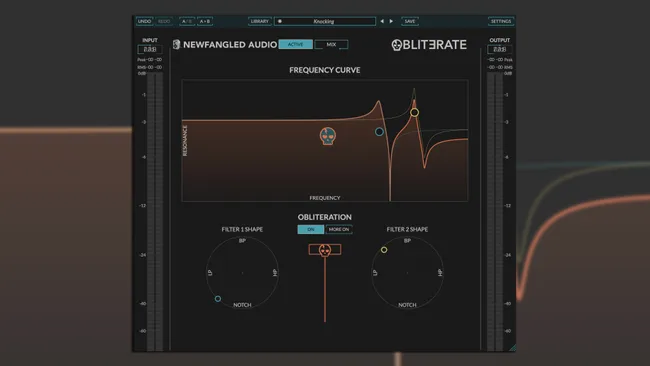
Task: Click the Obliterate skull logo
Action: [x=397, y=45]
